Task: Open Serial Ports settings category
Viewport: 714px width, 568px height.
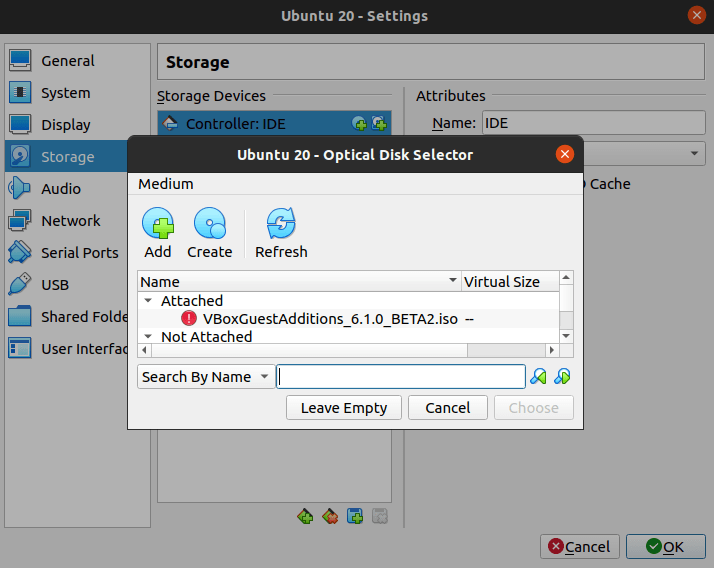Action: click(x=67, y=252)
